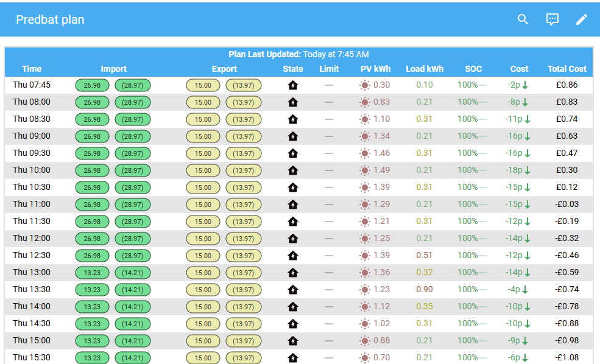Click the Cost column header

519,69
